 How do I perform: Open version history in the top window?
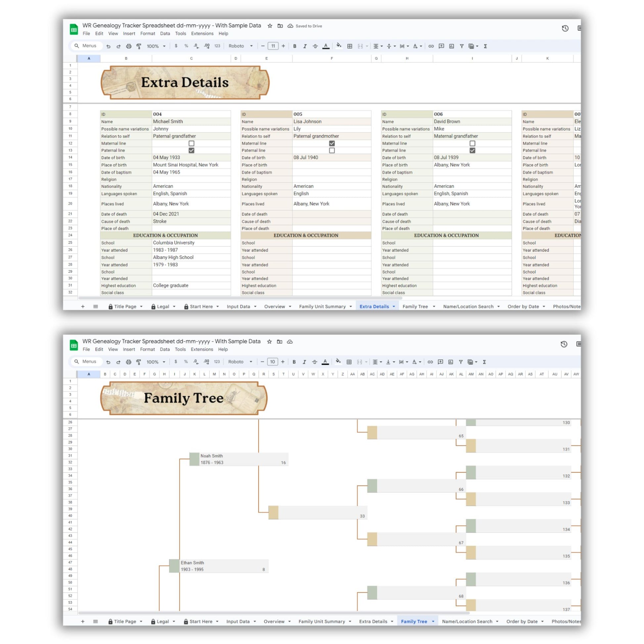565,28
